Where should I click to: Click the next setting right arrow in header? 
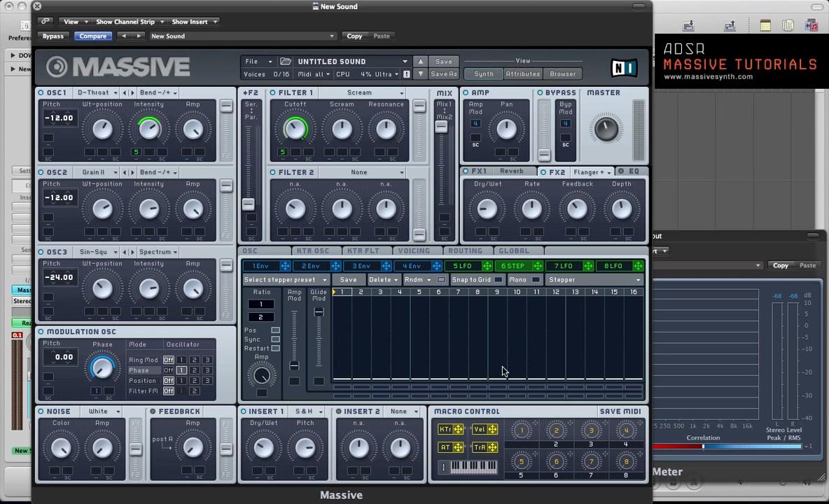(139, 36)
